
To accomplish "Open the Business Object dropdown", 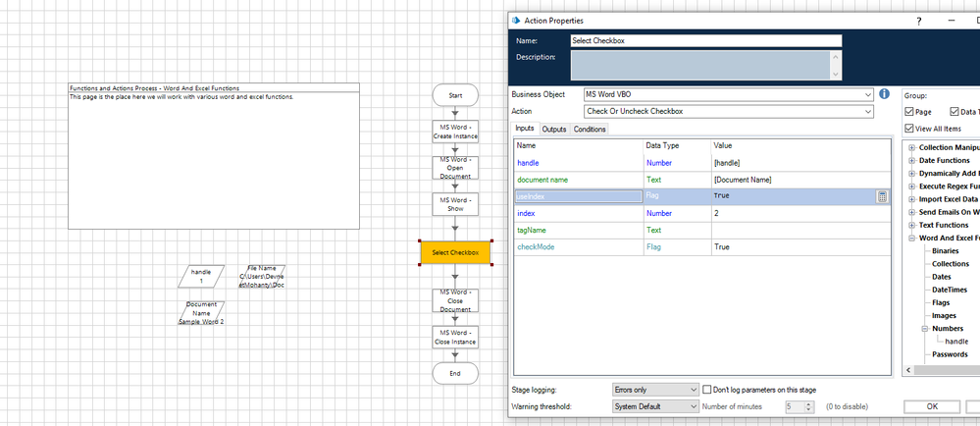I will 867,94.
